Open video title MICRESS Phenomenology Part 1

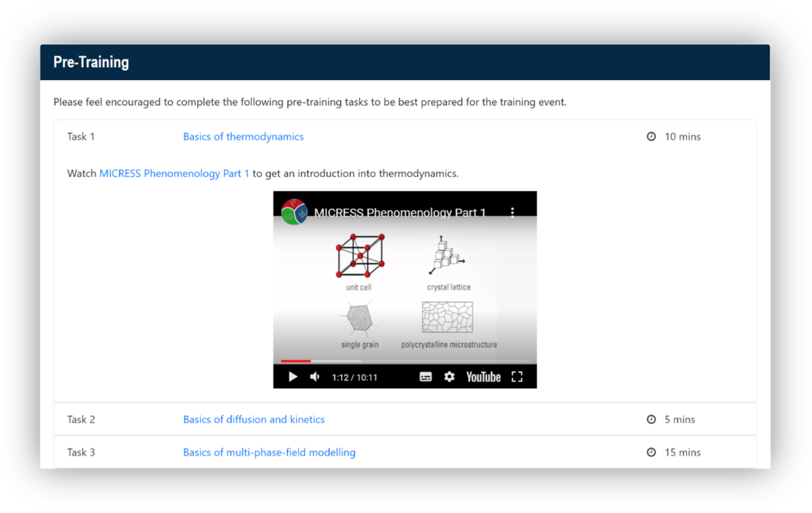point(400,212)
